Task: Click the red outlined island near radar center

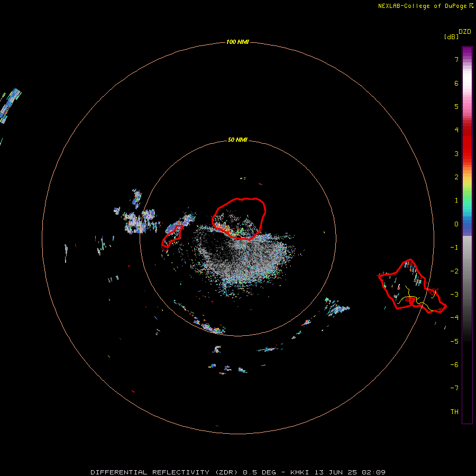Action: pyautogui.click(x=239, y=218)
